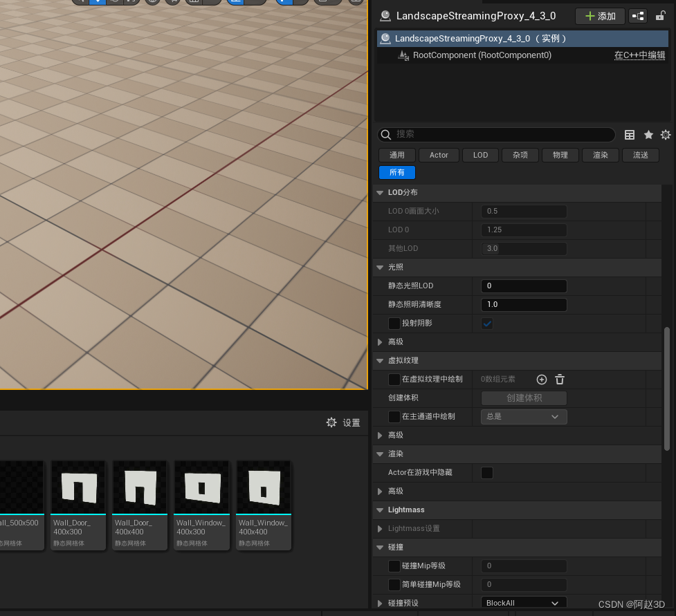Toggle the favorites star icon
This screenshot has width=676, height=616.
pyautogui.click(x=648, y=135)
